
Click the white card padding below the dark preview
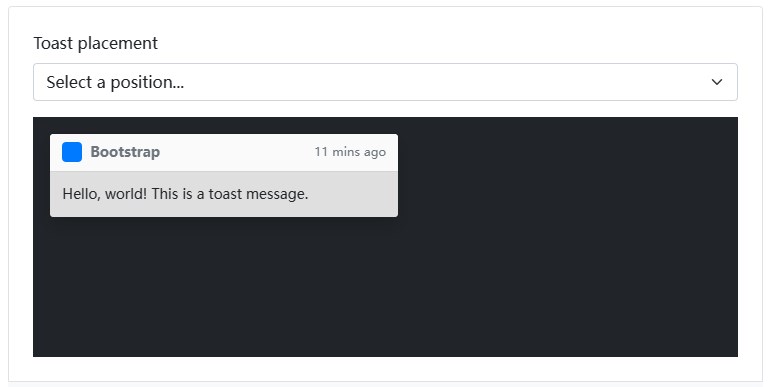click(385, 369)
